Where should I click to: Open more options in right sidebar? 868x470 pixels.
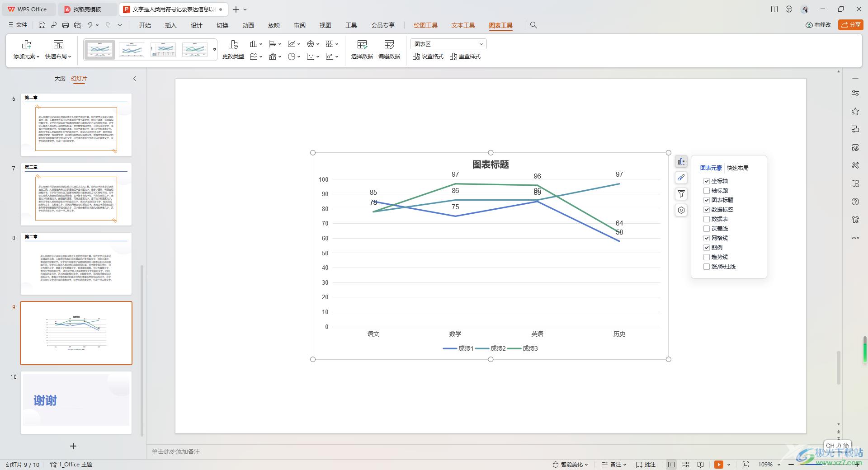point(855,238)
